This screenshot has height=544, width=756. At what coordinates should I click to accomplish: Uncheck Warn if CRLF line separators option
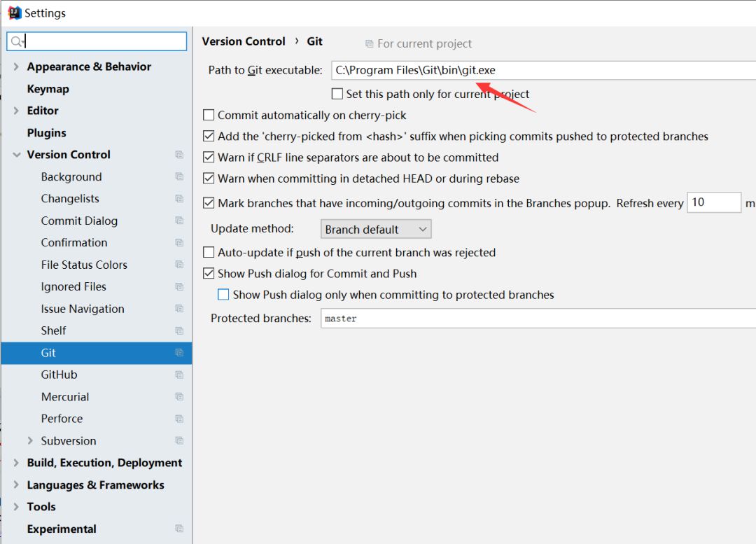pos(209,158)
